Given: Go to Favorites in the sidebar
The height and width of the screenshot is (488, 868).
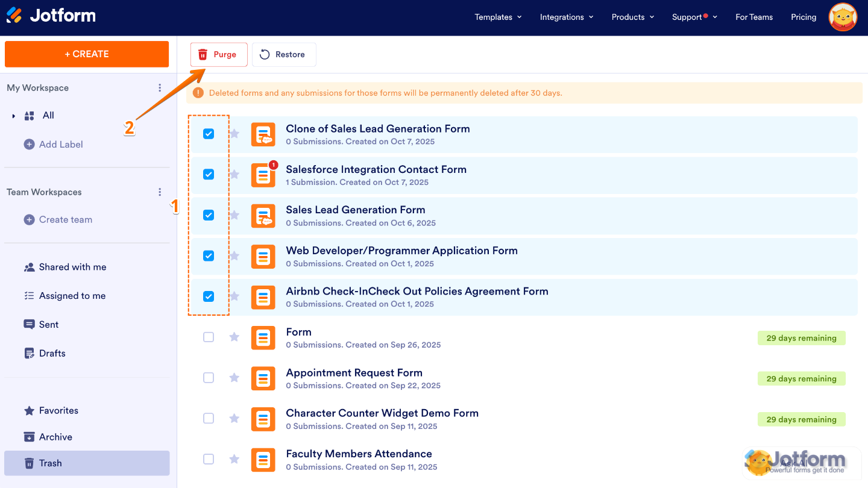Looking at the screenshot, I should pyautogui.click(x=58, y=410).
